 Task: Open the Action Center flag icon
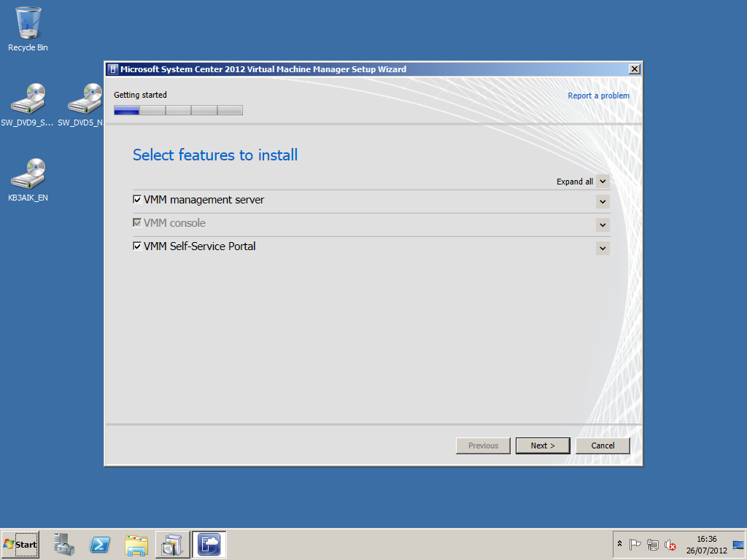coord(635,544)
